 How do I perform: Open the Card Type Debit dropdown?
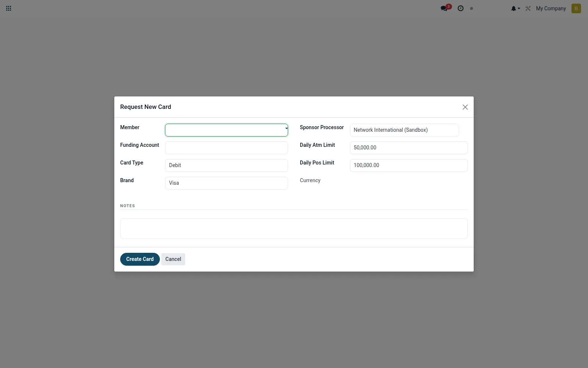pyautogui.click(x=226, y=165)
